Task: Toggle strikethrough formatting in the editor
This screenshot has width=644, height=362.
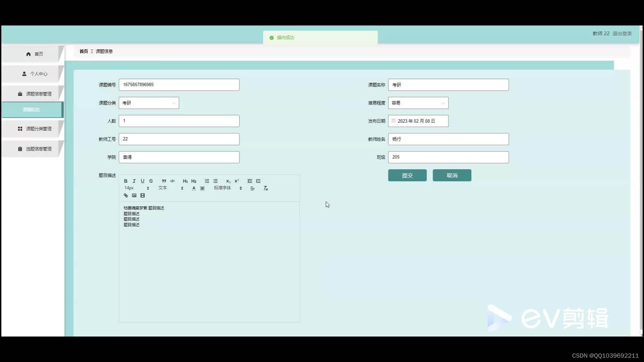Action: point(151,181)
